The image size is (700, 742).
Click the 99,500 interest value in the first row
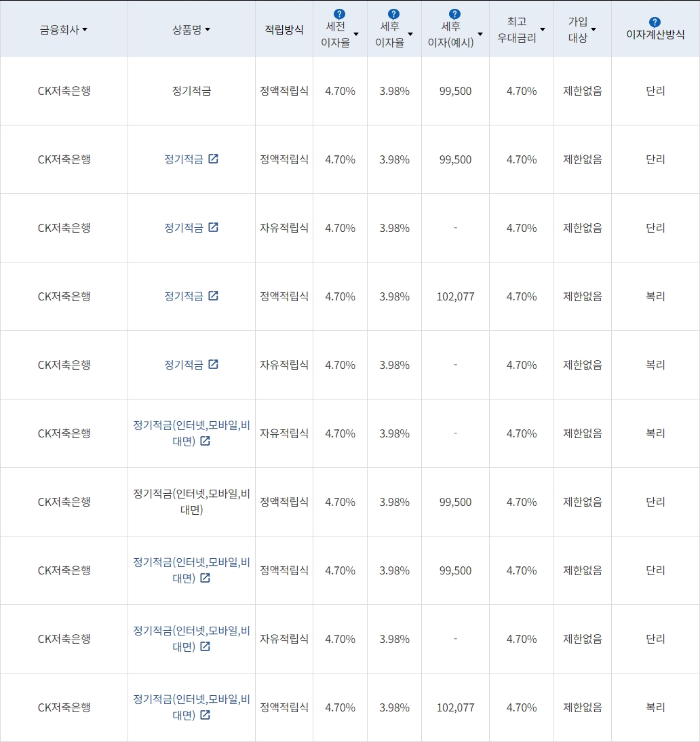tap(454, 92)
